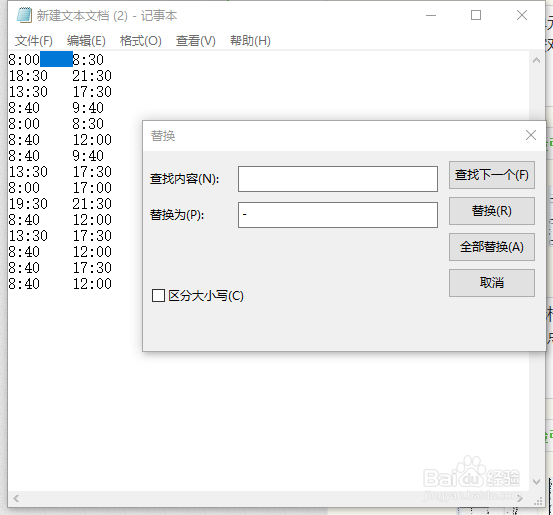Minimize the Notepad window
Viewport: 553px width, 515px height.
431,15
